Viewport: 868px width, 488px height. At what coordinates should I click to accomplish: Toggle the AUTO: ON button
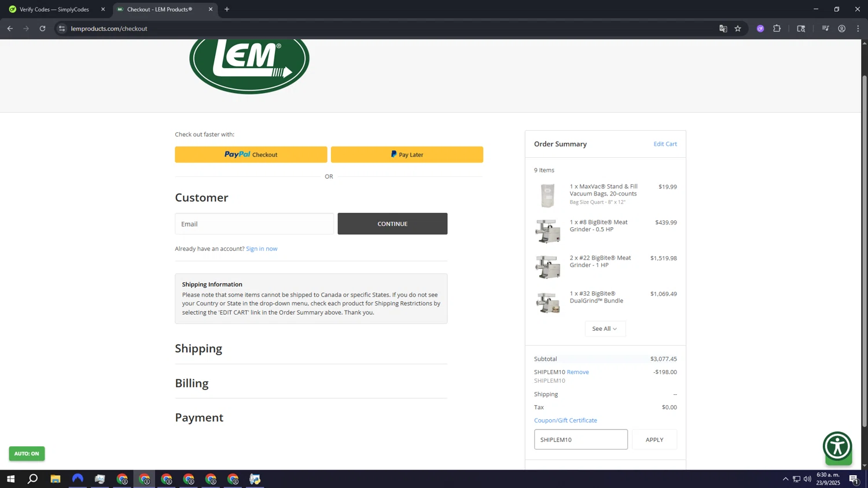coord(27,453)
